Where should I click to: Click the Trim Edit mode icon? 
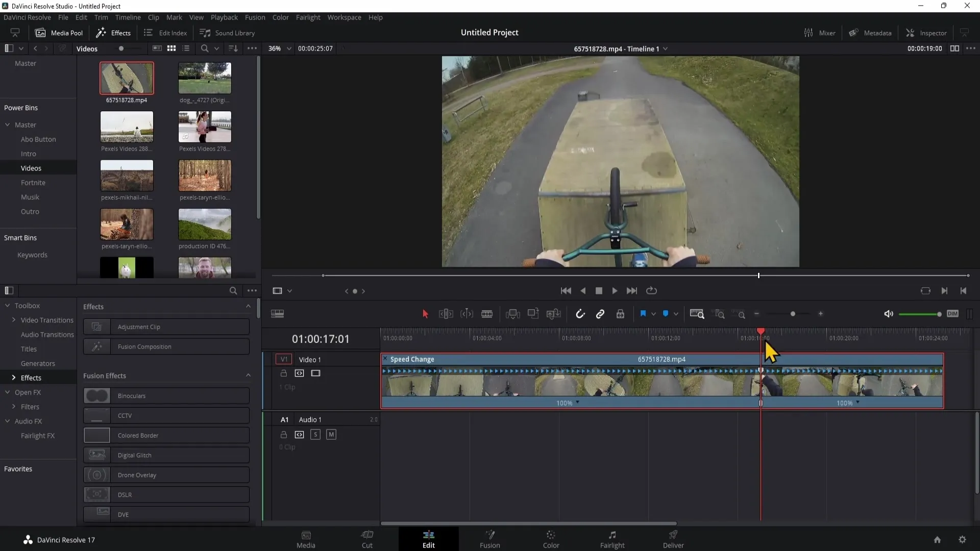445,314
